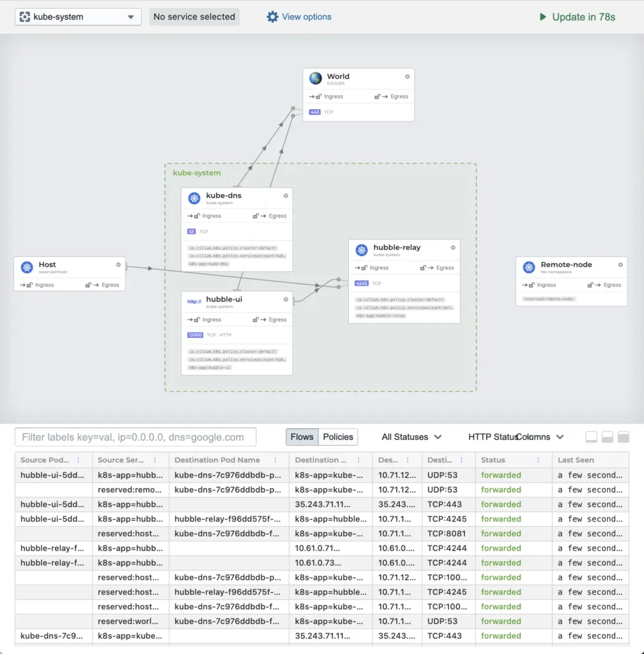
Task: Click the Update countdown play icon
Action: [x=542, y=17]
